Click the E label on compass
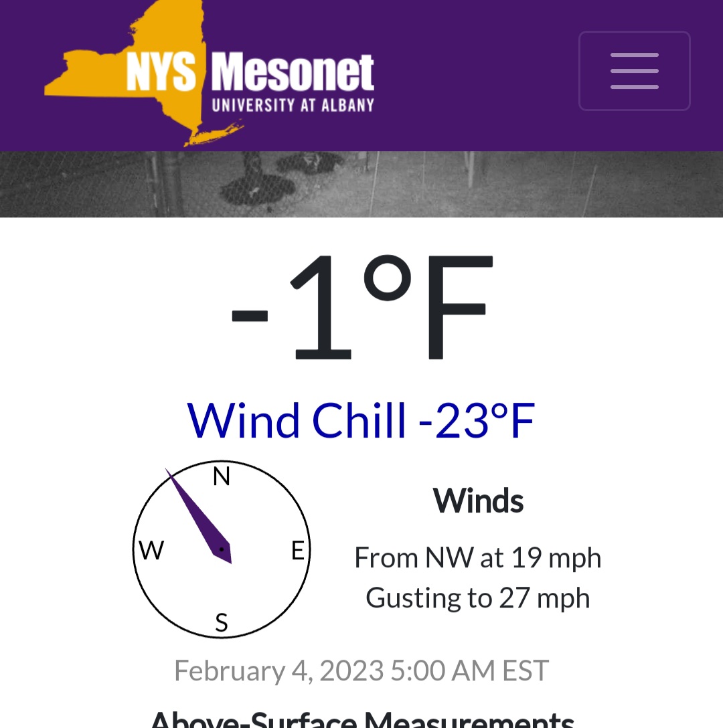 298,551
